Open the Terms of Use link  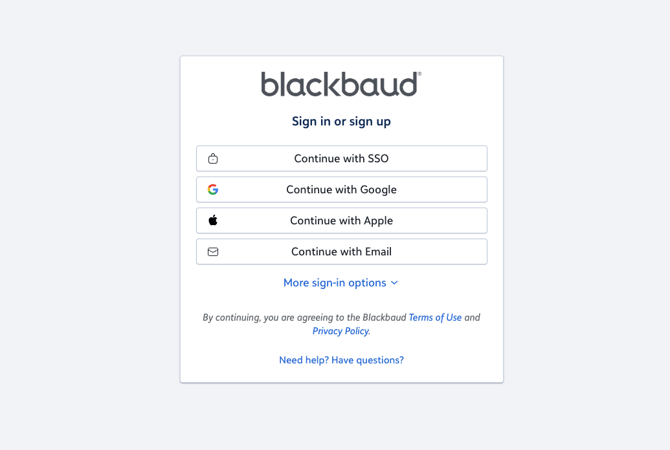coord(435,317)
